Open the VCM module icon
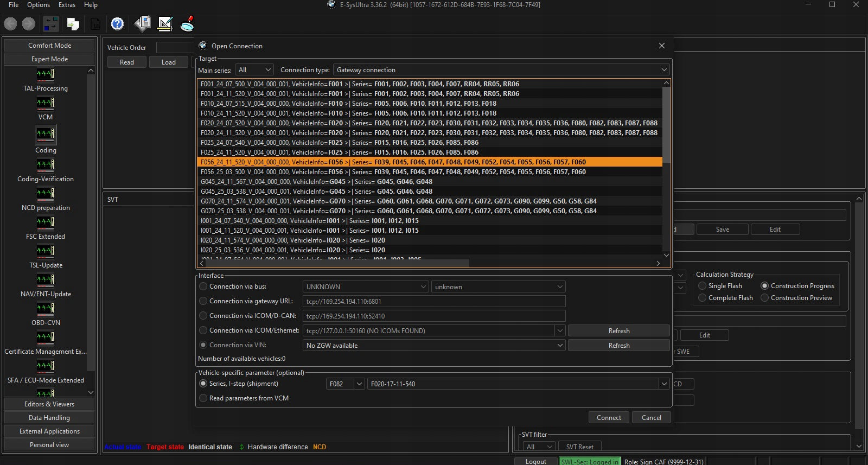868x465 pixels. [46, 103]
